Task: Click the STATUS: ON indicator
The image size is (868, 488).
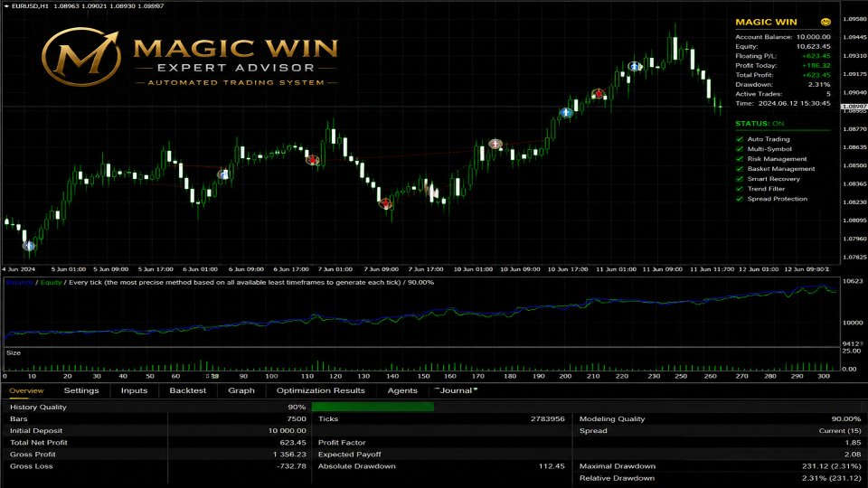Action: [x=759, y=124]
